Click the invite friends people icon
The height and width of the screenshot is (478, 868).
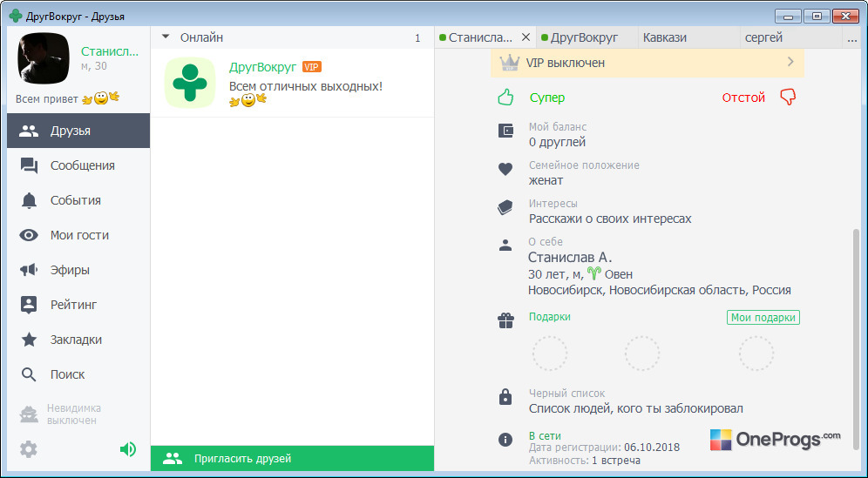tap(173, 459)
